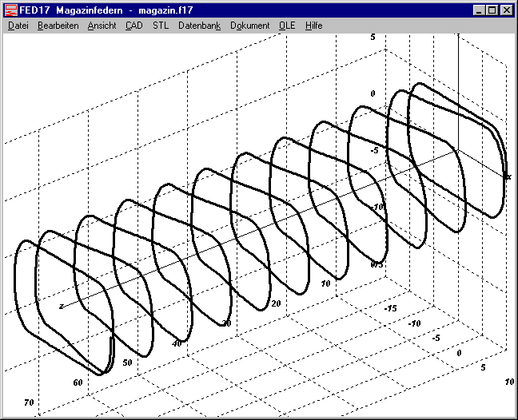Open the Datei menu
The width and height of the screenshot is (518, 420).
tap(18, 26)
